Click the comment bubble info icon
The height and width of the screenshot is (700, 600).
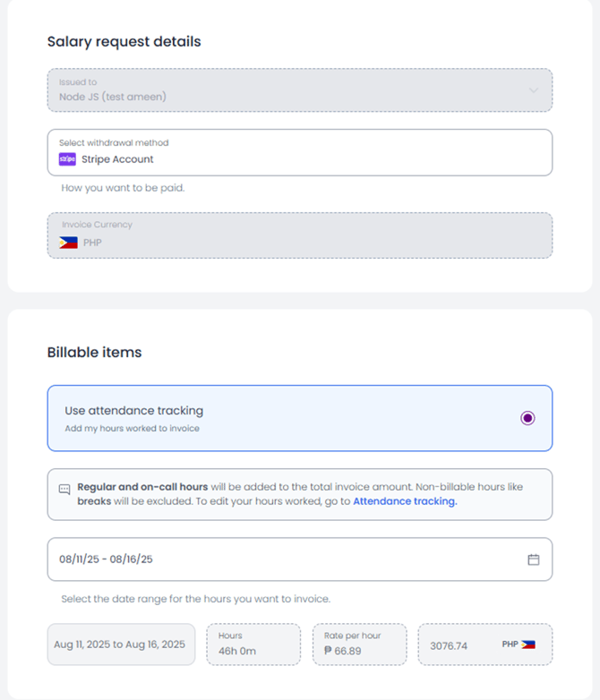(x=64, y=489)
